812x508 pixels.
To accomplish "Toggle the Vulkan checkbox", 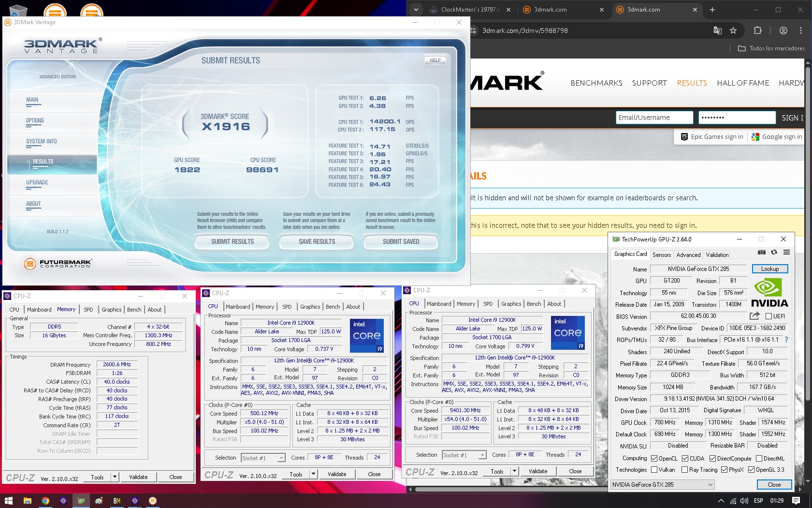I will (x=654, y=470).
